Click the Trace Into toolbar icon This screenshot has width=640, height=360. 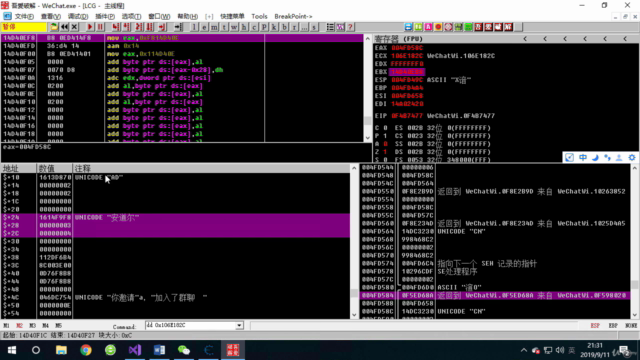pos(139,27)
